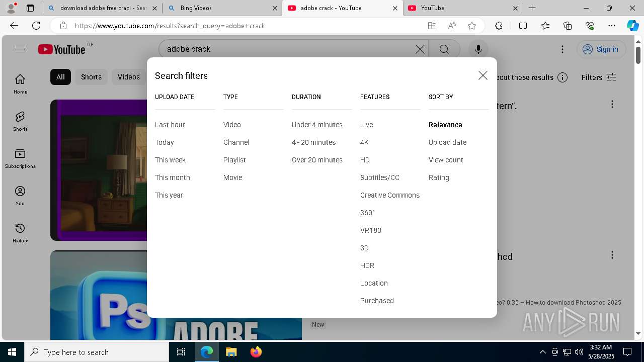Sort results by 'Upload date'
The image size is (644, 362).
(x=447, y=142)
